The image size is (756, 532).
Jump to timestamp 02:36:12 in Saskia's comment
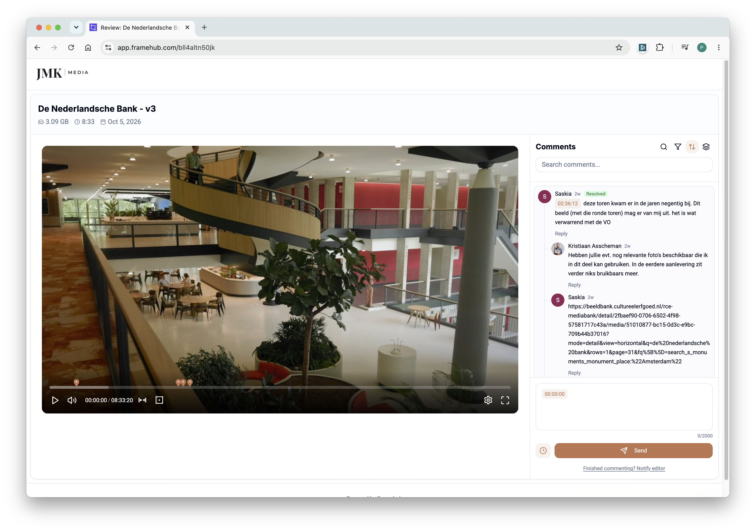click(567, 203)
